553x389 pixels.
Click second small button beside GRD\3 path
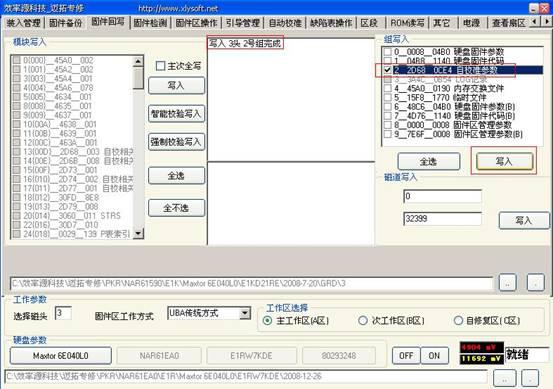pos(535,283)
